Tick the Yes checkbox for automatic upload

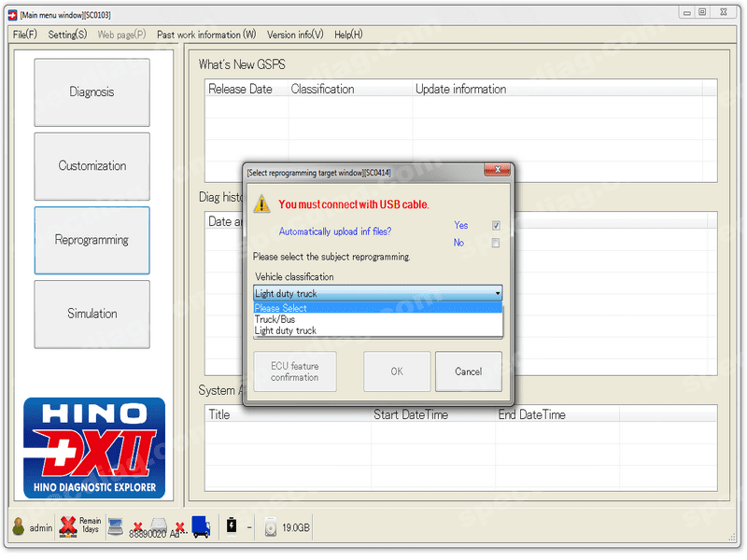496,226
